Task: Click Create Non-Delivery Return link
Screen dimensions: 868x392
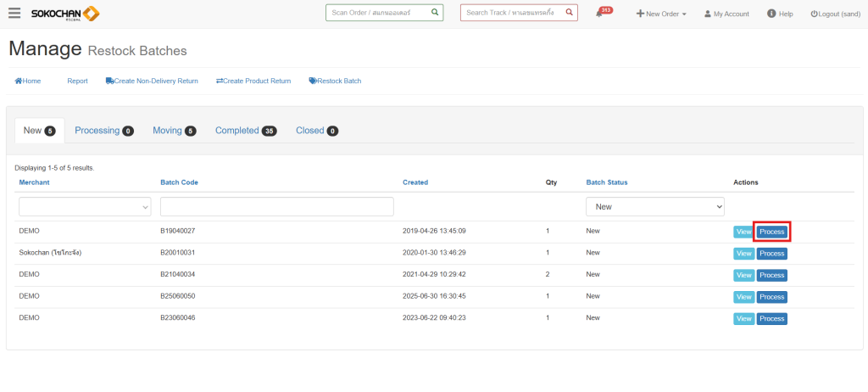Action: tap(152, 81)
